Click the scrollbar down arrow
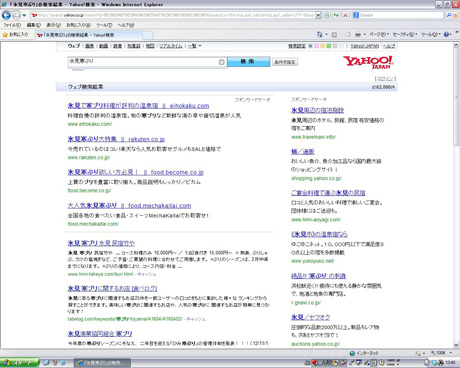The image size is (460, 368). tap(456, 345)
